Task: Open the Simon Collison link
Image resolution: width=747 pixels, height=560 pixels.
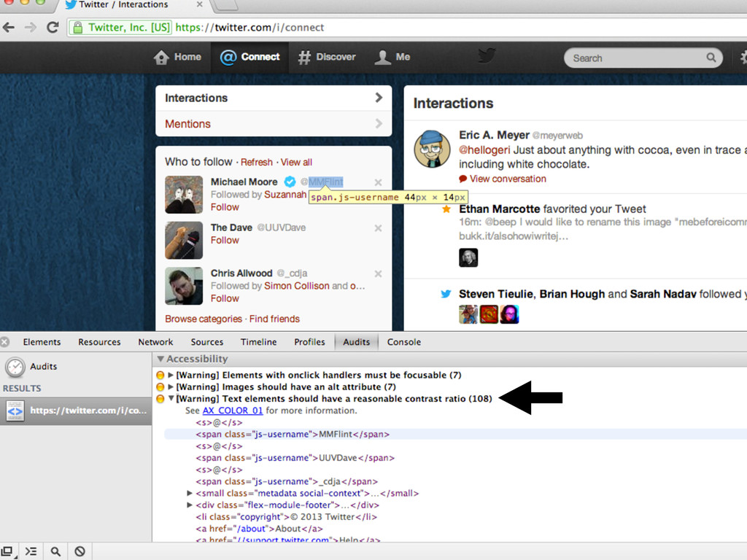Action: point(297,286)
